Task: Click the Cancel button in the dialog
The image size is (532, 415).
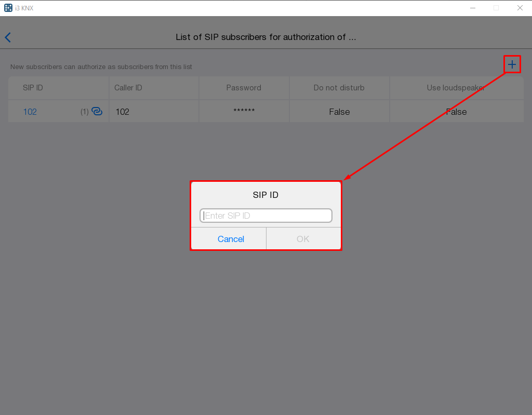Action: click(231, 239)
